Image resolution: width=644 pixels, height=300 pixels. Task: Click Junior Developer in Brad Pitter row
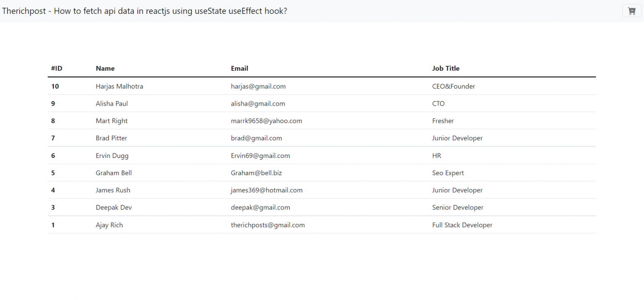point(457,138)
